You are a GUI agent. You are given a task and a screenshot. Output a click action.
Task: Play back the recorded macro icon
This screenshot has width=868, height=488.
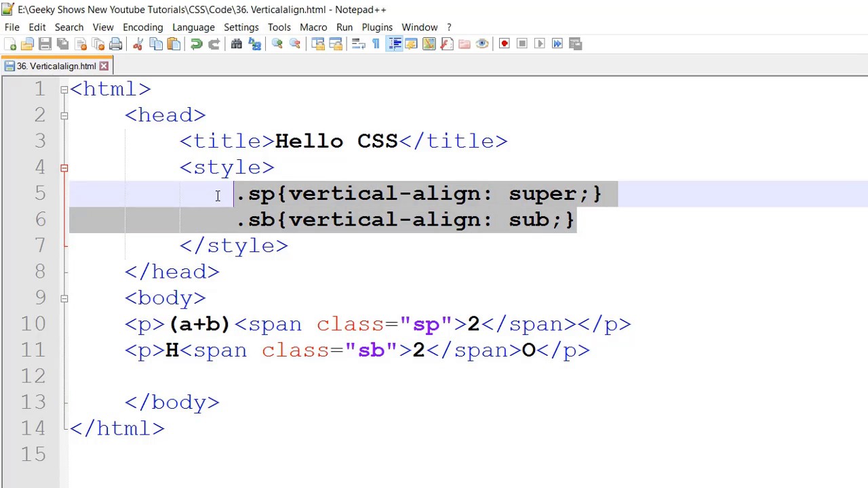pyautogui.click(x=540, y=44)
